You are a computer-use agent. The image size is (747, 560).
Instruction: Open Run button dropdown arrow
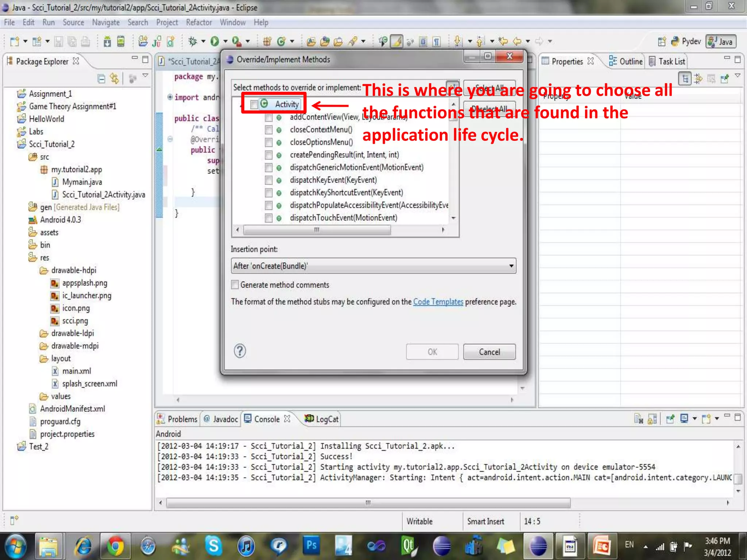pos(225,42)
